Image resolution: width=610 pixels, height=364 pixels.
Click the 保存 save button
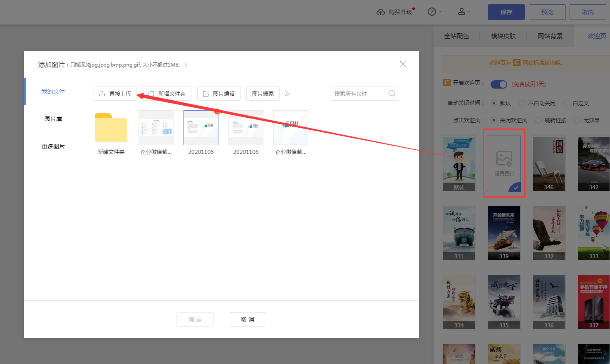506,12
